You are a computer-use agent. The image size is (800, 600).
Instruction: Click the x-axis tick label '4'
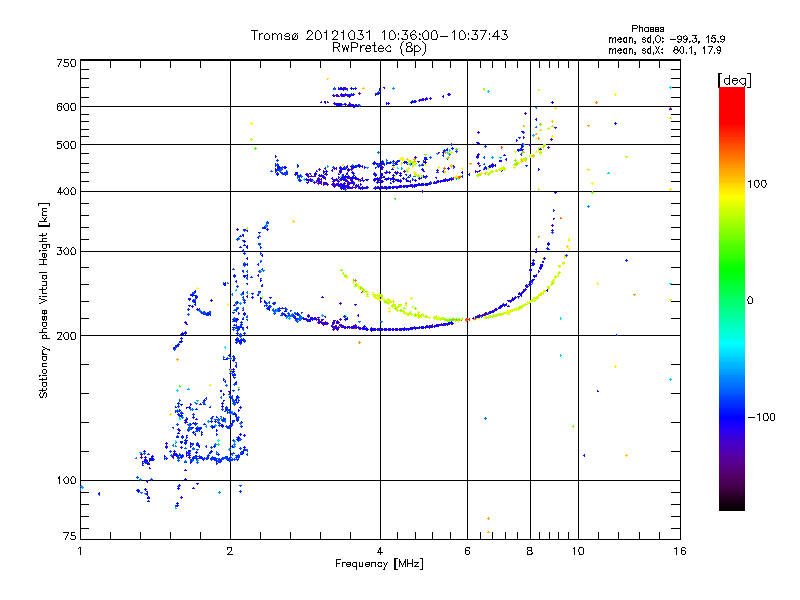(x=380, y=551)
